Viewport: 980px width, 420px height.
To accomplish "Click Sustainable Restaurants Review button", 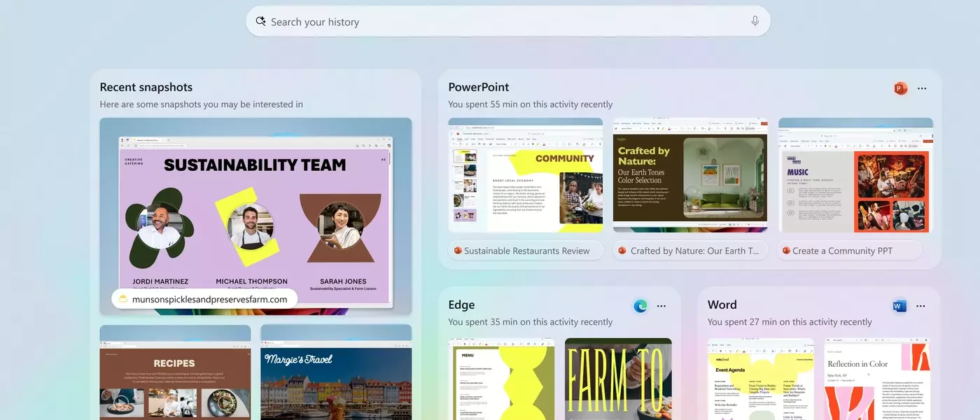I will (526, 251).
